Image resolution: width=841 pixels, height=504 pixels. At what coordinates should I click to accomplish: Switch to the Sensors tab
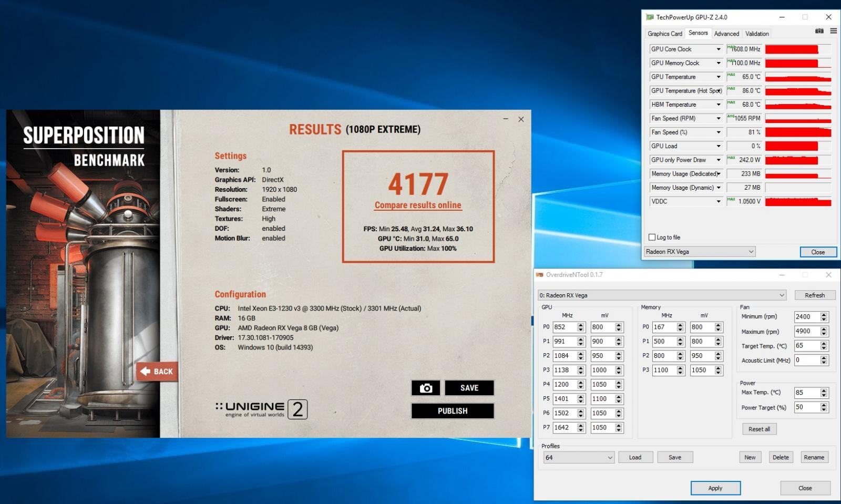pyautogui.click(x=698, y=33)
